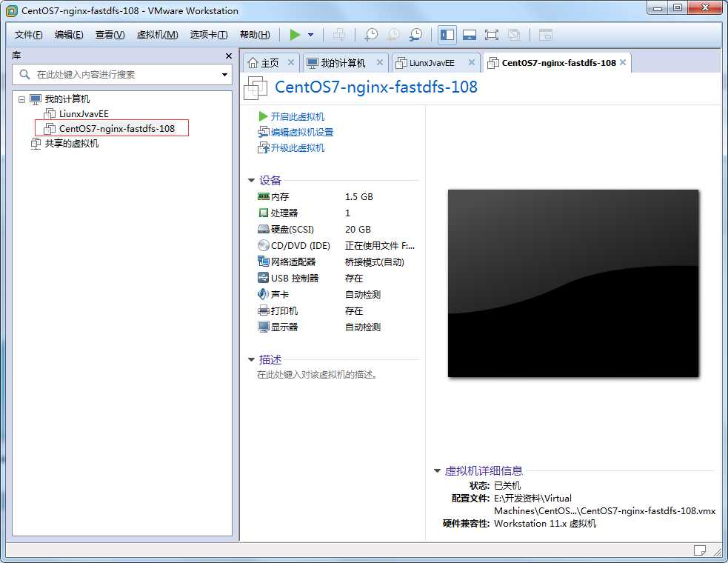This screenshot has height=563, width=728.
Task: Toggle the library sidebar view icon
Action: pos(447,35)
